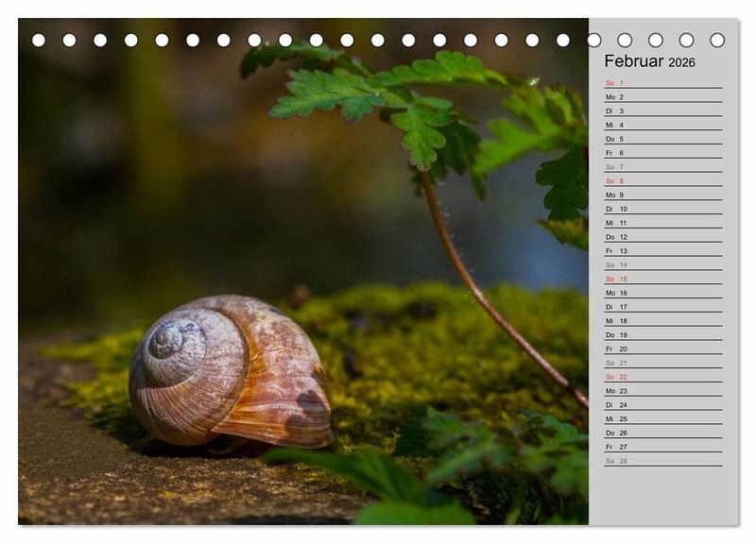The height and width of the screenshot is (543, 756).
Task: Select Thursday Do 5 entry line
Action: [x=662, y=139]
